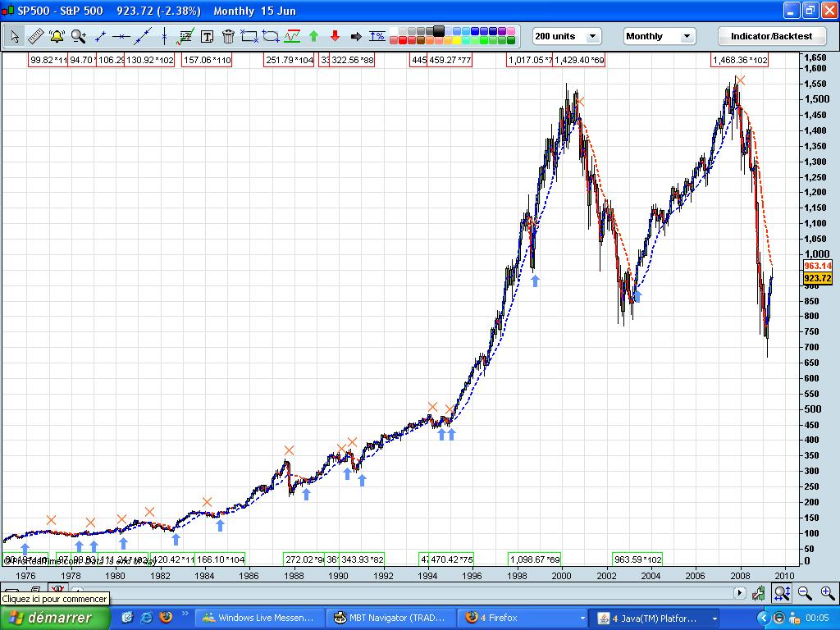The width and height of the screenshot is (840, 630).
Task: Choose the black color swatch
Action: [x=439, y=31]
